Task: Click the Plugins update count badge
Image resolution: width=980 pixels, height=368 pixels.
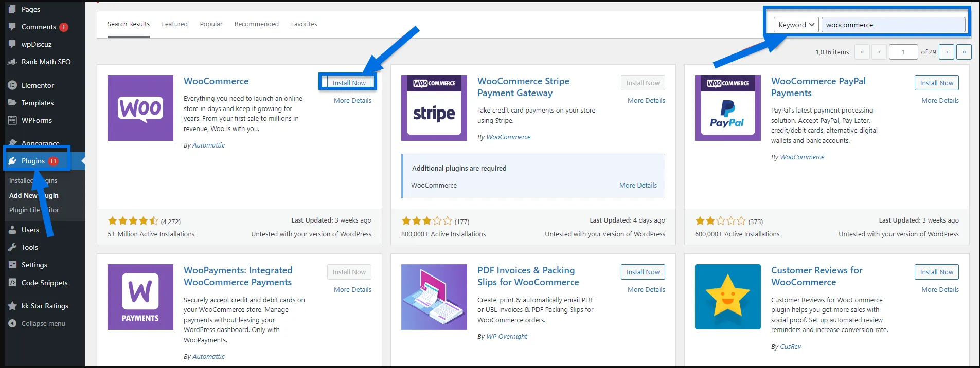Action: [53, 161]
